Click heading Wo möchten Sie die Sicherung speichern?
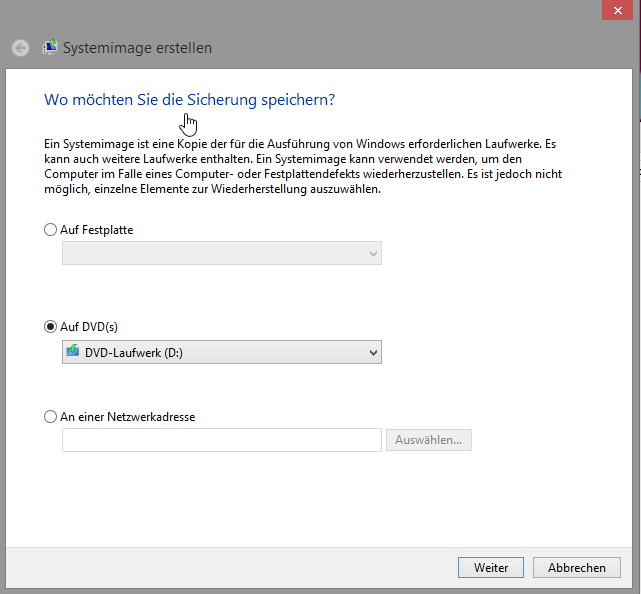This screenshot has width=641, height=594. (x=189, y=100)
